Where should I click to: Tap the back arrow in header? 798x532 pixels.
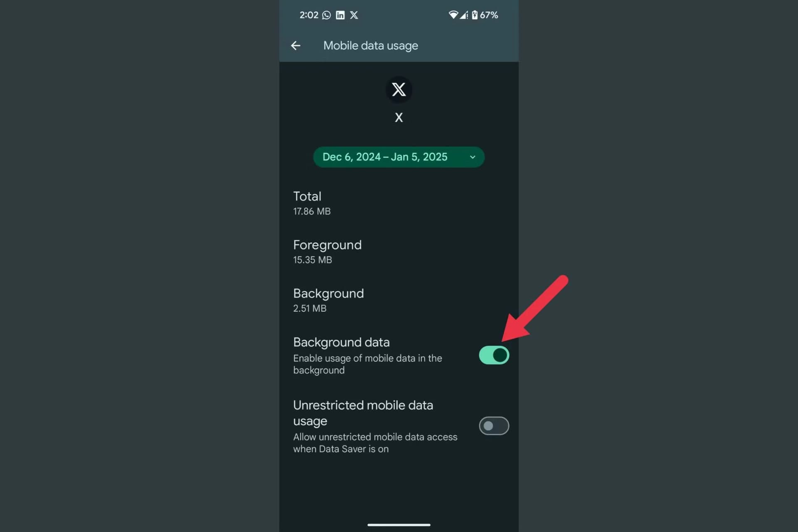coord(296,46)
